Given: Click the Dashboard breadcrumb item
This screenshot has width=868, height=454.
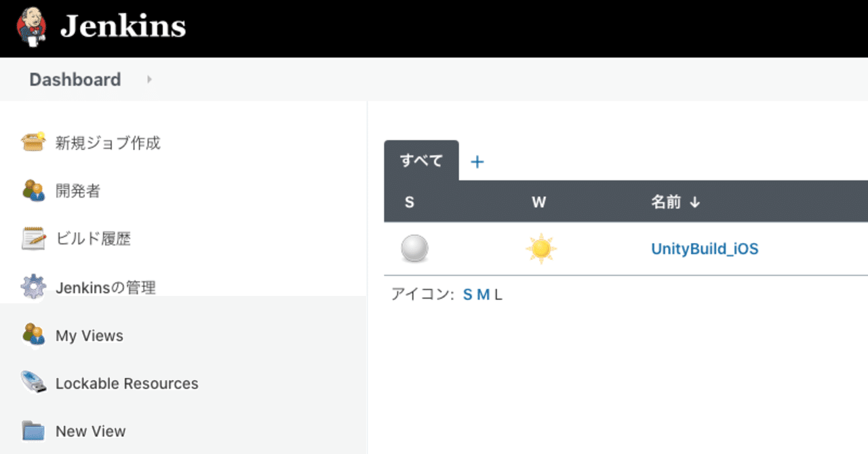Looking at the screenshot, I should (75, 79).
